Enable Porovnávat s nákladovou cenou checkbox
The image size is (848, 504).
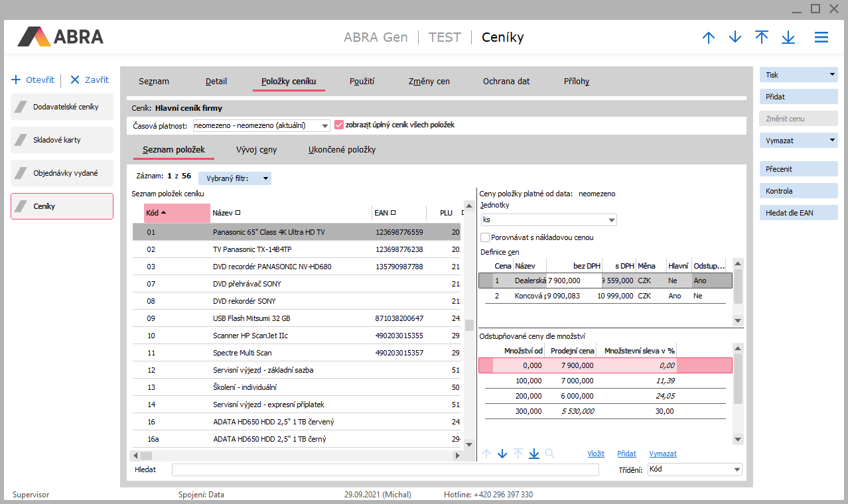click(485, 237)
